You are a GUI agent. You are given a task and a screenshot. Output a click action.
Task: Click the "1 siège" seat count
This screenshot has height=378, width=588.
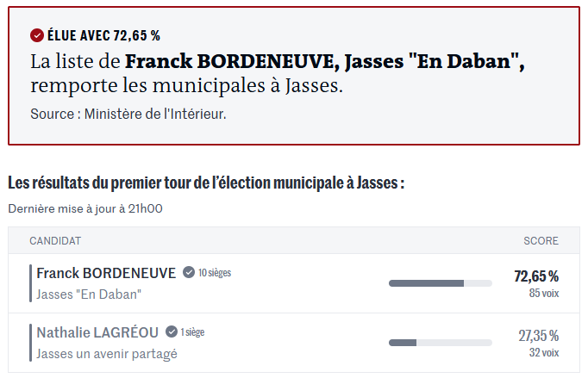192,332
